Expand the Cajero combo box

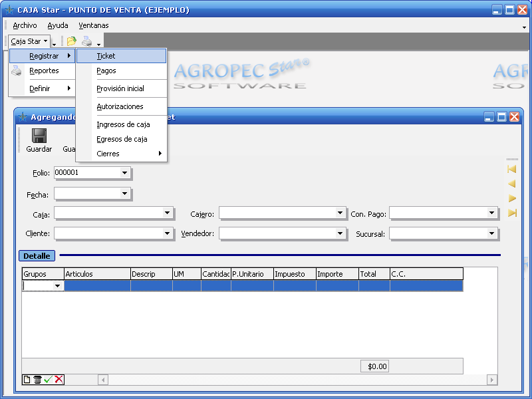(x=340, y=213)
